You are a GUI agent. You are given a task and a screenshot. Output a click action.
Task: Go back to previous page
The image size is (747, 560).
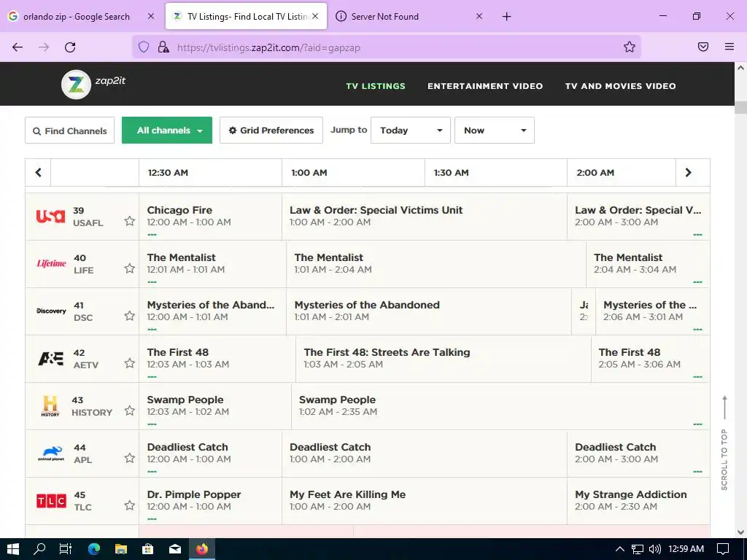(x=18, y=47)
